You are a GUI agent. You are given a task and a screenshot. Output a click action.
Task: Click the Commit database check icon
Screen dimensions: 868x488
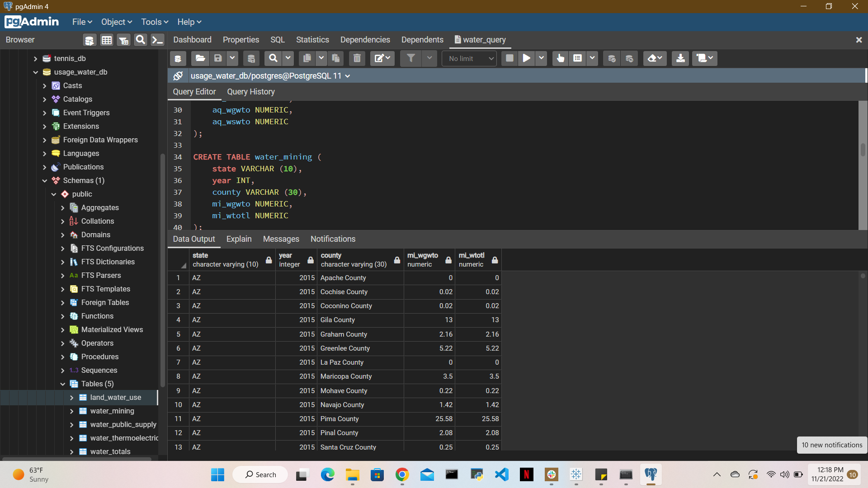click(x=612, y=58)
